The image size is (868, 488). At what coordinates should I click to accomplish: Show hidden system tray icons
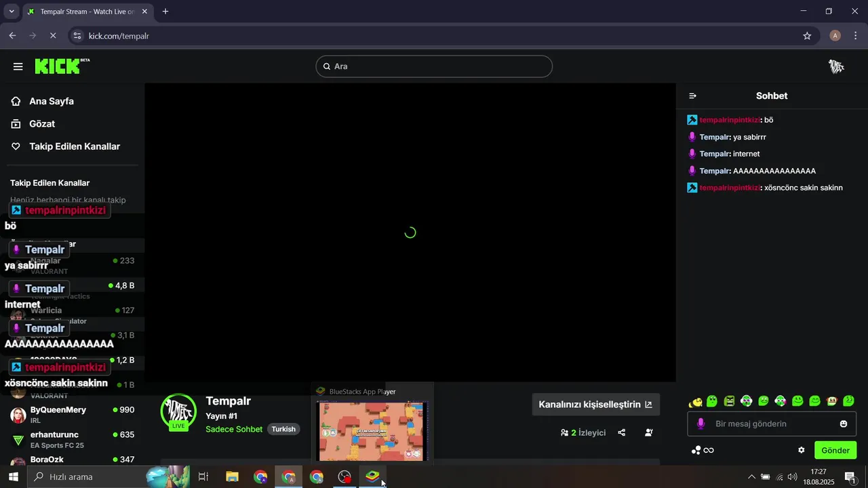point(751,477)
